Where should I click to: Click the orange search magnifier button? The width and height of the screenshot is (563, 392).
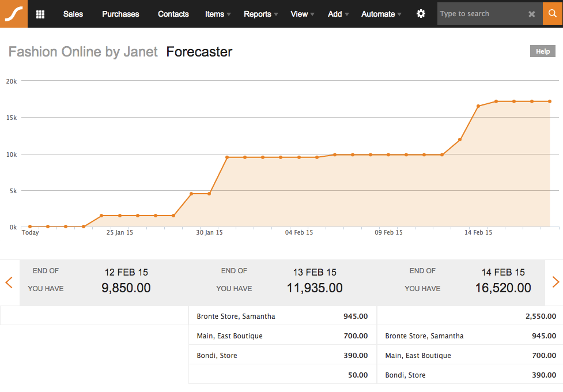[553, 14]
